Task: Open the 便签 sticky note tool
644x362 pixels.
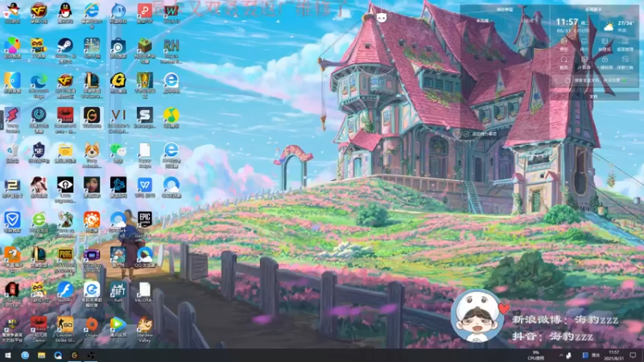Action: click(564, 45)
